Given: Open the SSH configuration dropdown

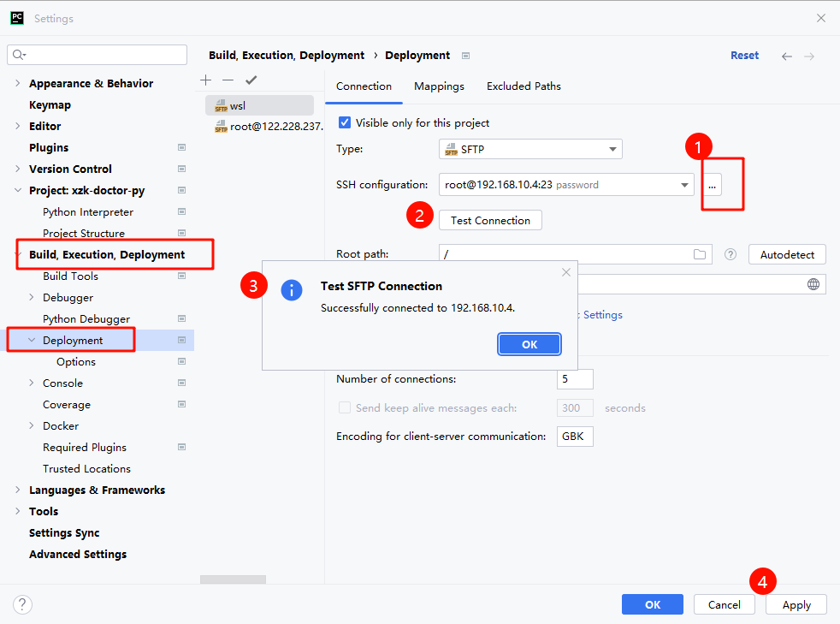Looking at the screenshot, I should pos(566,185).
